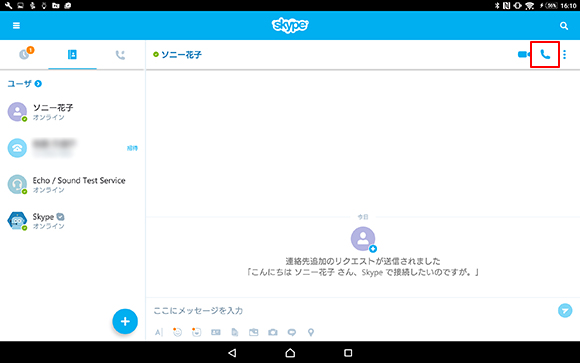
Task: Attach a photo from the gallery
Action: (x=254, y=332)
